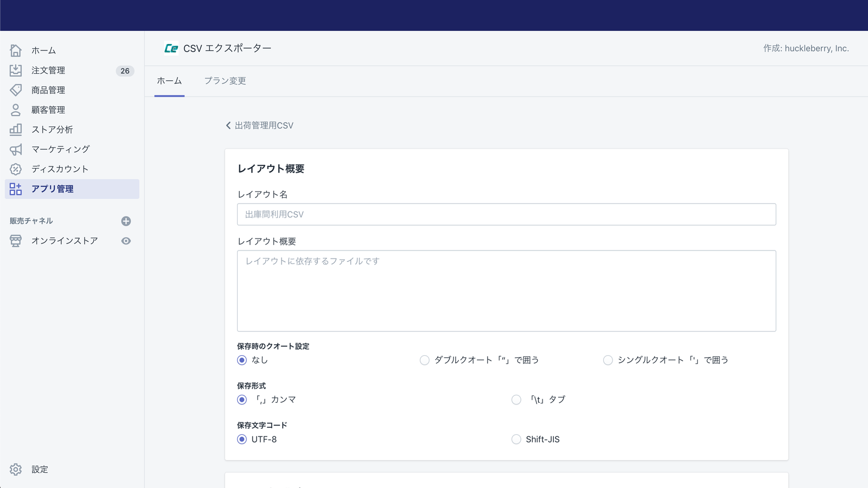The height and width of the screenshot is (488, 868).
Task: Click the Home house icon in sidebar
Action: click(x=16, y=50)
